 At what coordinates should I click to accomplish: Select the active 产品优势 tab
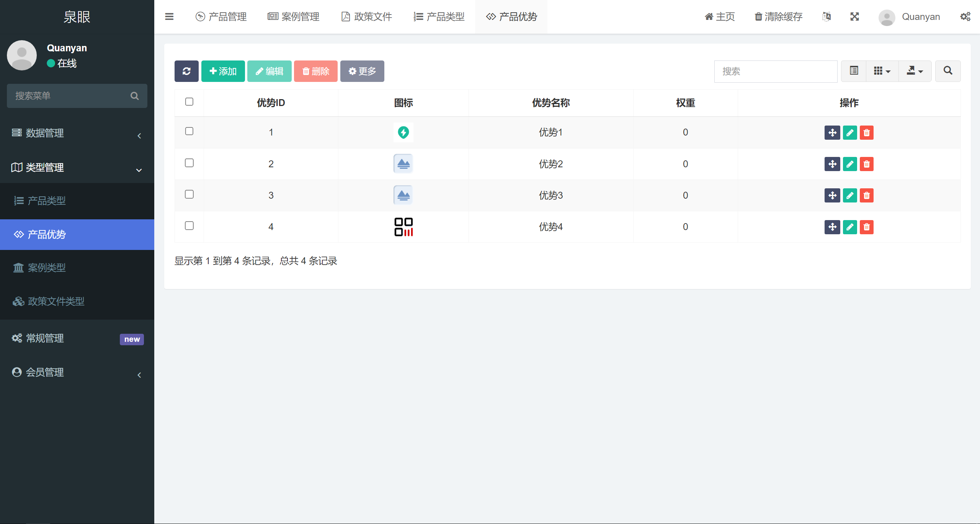pos(511,17)
